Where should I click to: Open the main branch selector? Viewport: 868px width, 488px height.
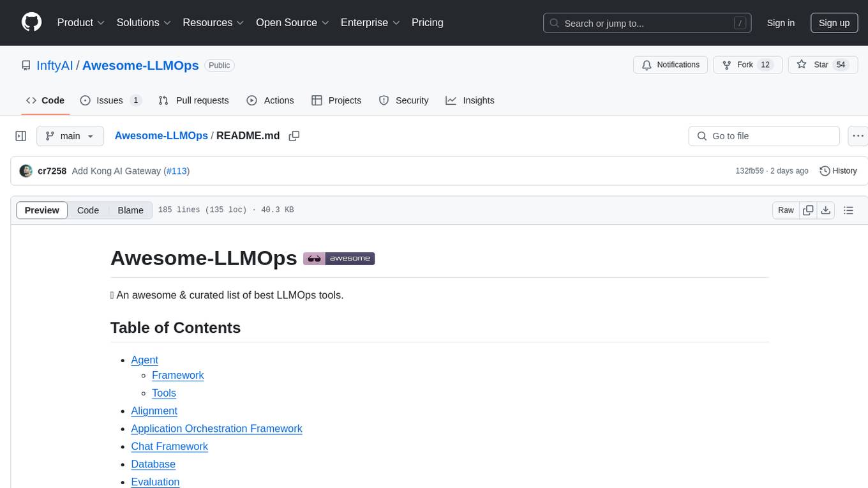pos(70,136)
